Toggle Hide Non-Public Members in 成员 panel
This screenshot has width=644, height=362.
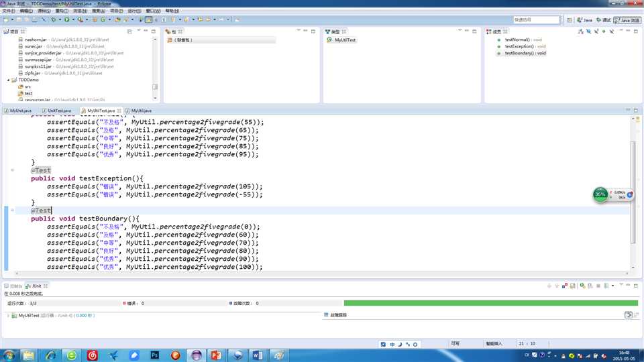coord(604,32)
